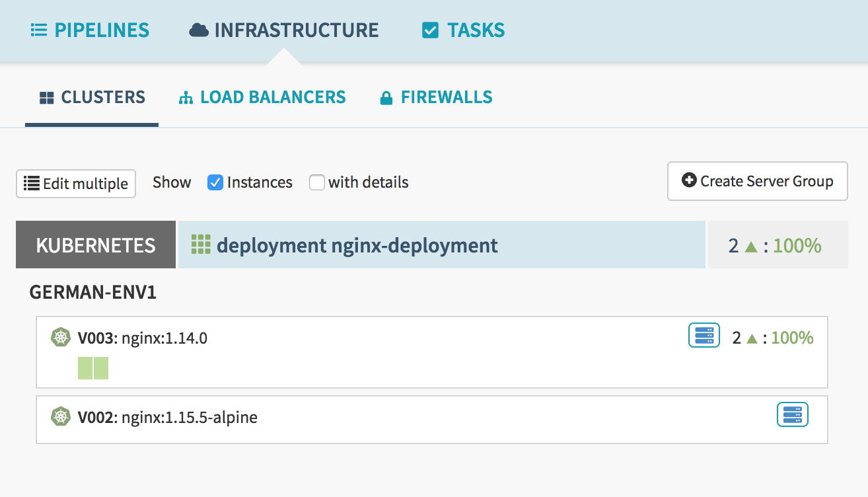The height and width of the screenshot is (497, 868).
Task: Click the green grid icon beside nginx-deployment
Action: [200, 245]
